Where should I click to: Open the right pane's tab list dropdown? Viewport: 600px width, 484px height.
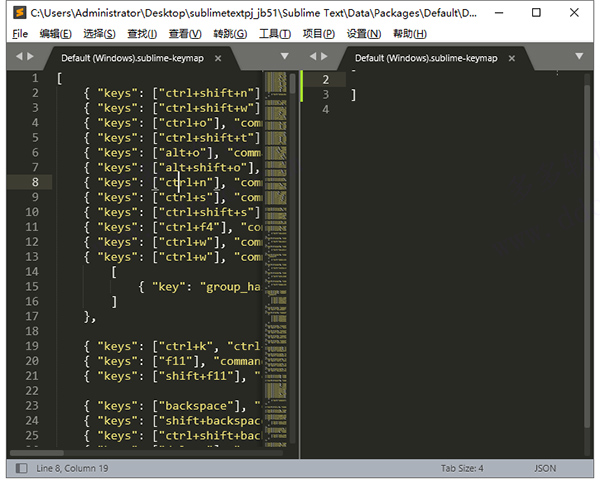(580, 56)
